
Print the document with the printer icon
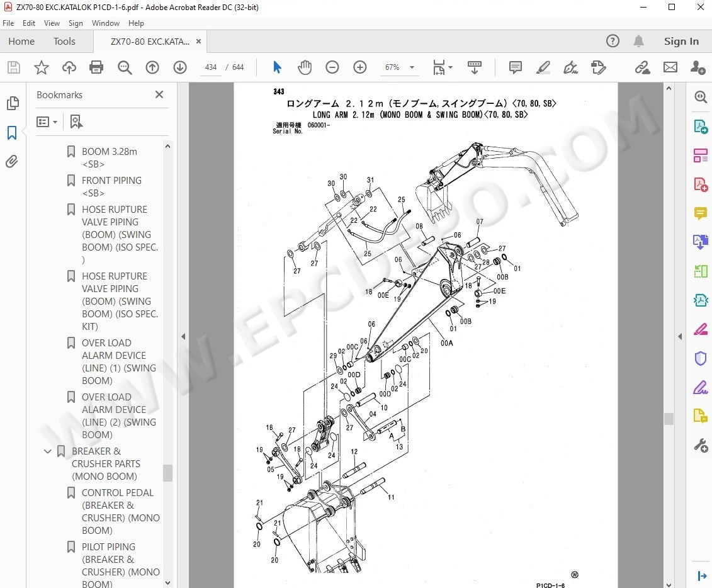96,67
